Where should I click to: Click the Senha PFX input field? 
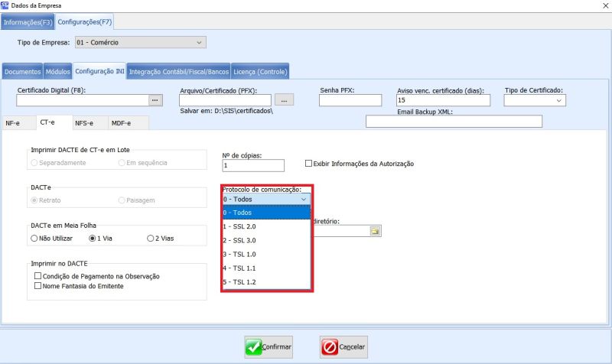(x=350, y=100)
